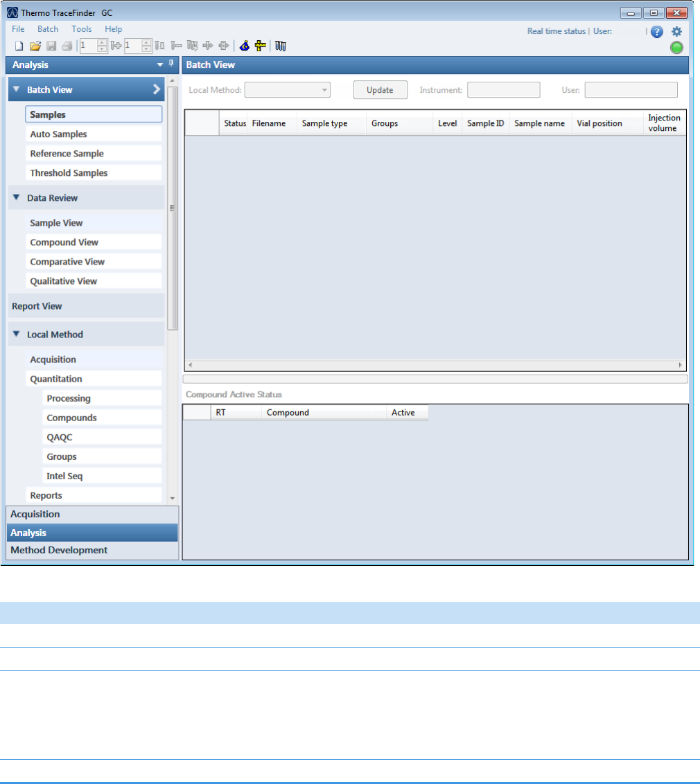This screenshot has height=784, width=700.
Task: Click the yellow ruler toolbar icon
Action: (x=260, y=46)
